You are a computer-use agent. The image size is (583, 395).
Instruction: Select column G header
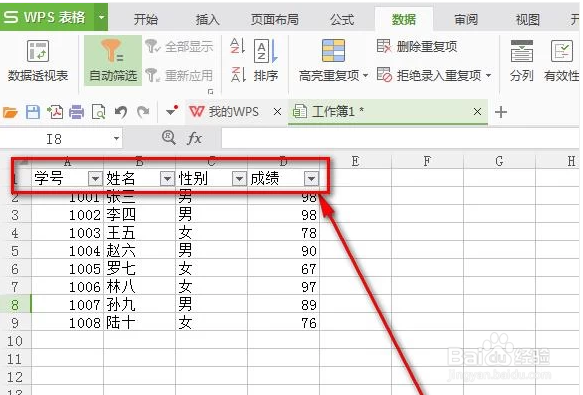(x=499, y=161)
